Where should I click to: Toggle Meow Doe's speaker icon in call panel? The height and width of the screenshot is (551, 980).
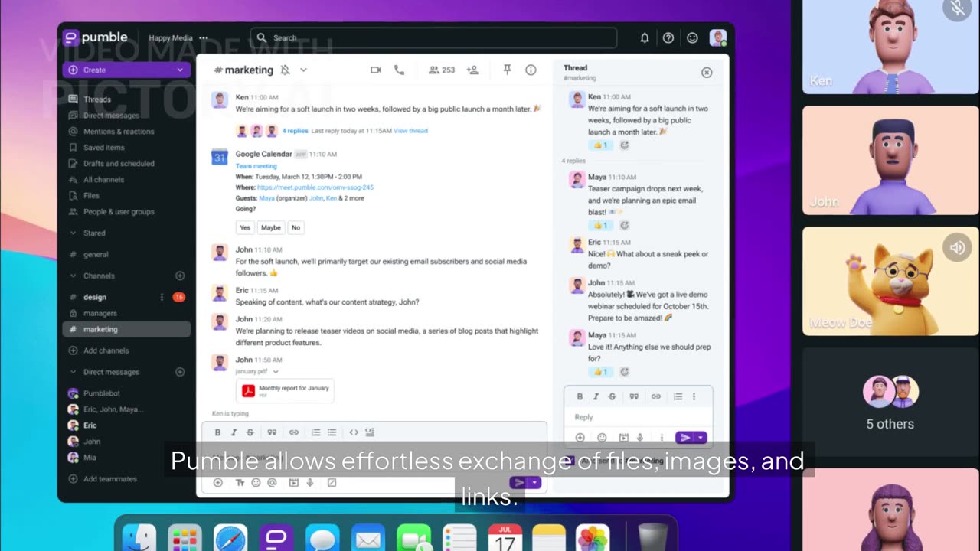pyautogui.click(x=957, y=248)
